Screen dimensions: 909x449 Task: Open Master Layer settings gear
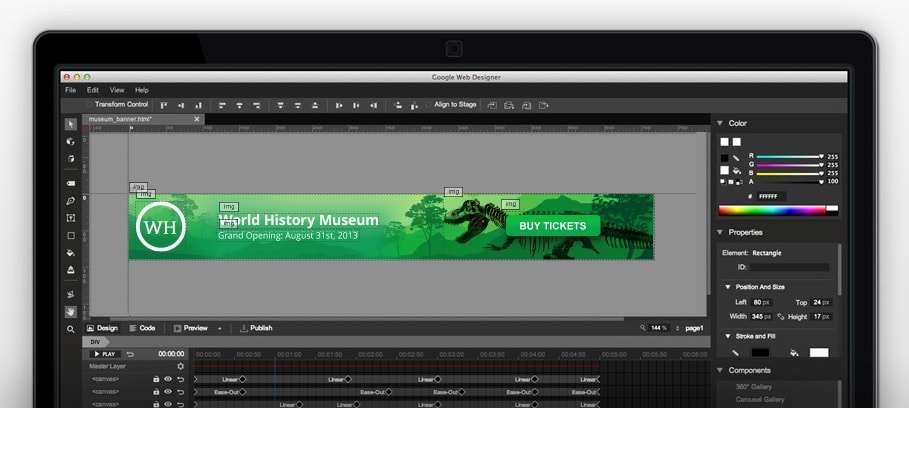coord(181,366)
